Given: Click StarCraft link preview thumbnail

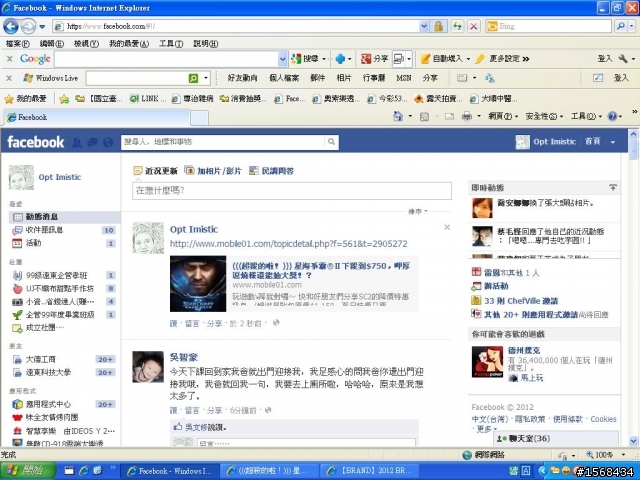Looking at the screenshot, I should click(198, 284).
